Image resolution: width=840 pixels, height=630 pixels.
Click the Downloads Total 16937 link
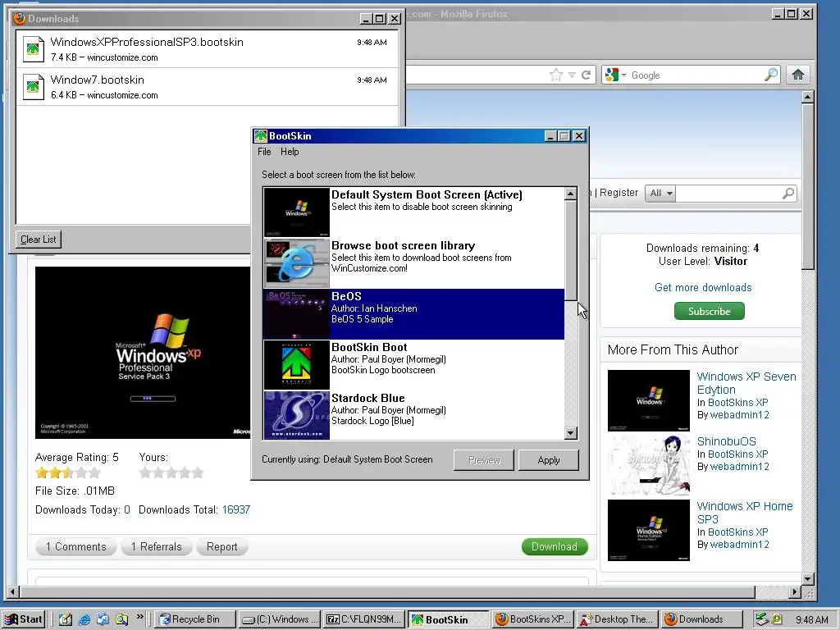point(235,510)
